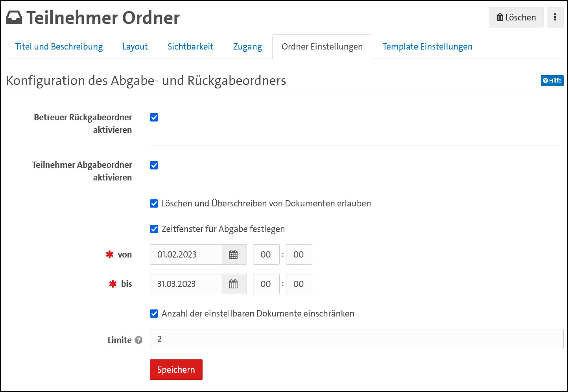This screenshot has height=392, width=568.
Task: Uncheck Anzahl der einstellbaren Dokumente einschränken
Action: pyautogui.click(x=154, y=314)
